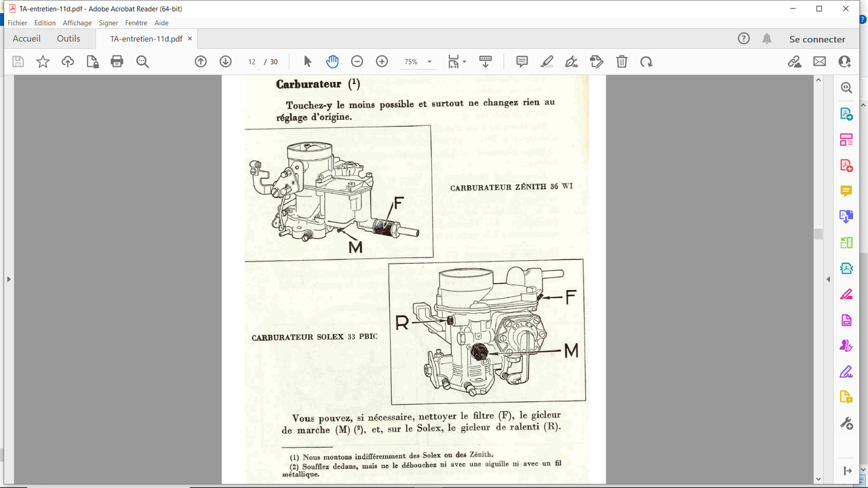Open the Help question mark icon
Screen dimensions: 868x488
pos(744,39)
